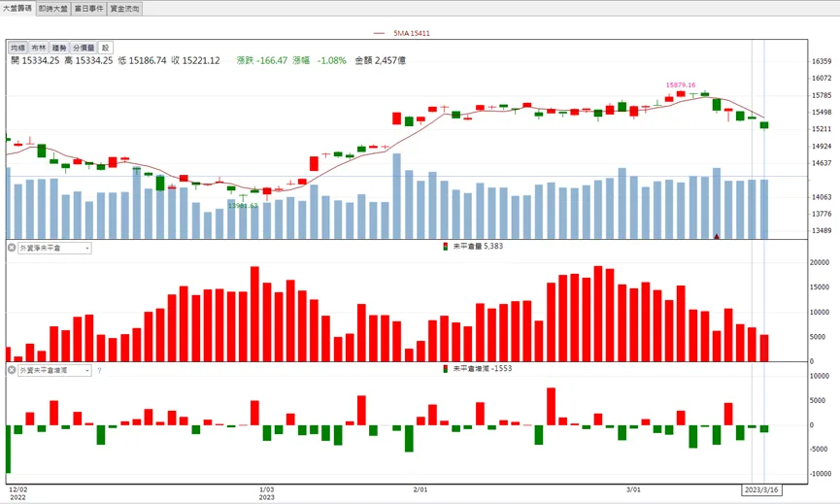Click the last green candlestick on 2023/3/16
The height and width of the screenshot is (504, 840).
[764, 125]
